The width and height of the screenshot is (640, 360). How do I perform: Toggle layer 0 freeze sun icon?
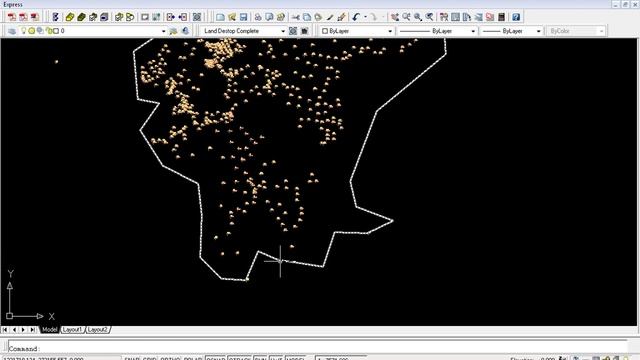pyautogui.click(x=31, y=31)
